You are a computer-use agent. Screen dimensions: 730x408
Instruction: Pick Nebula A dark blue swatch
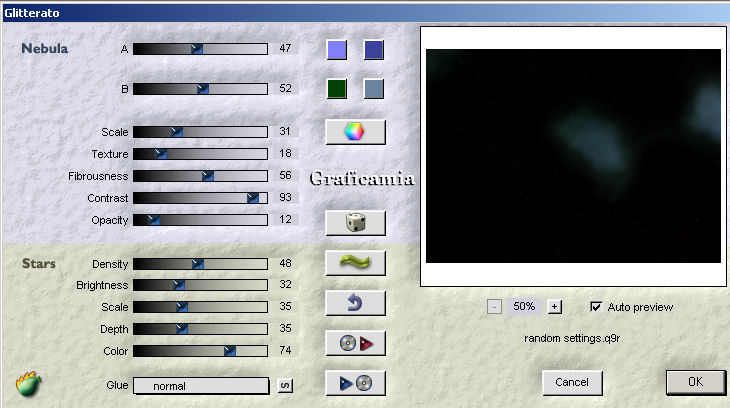374,49
